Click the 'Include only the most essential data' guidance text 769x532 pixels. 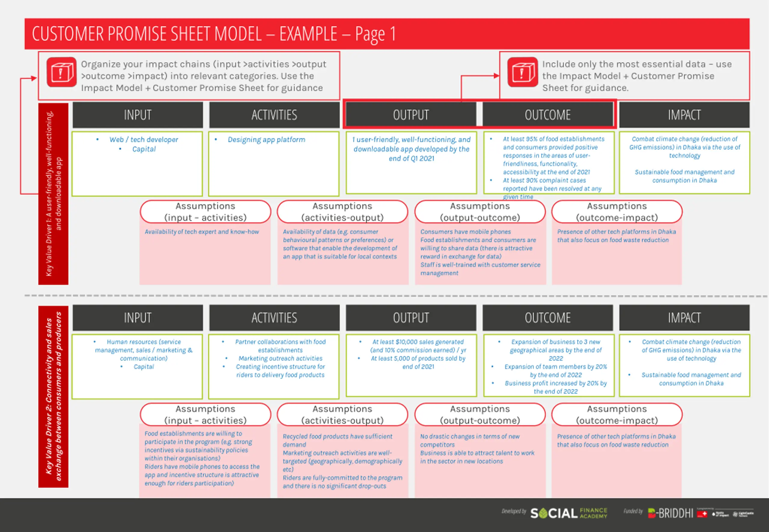click(637, 76)
